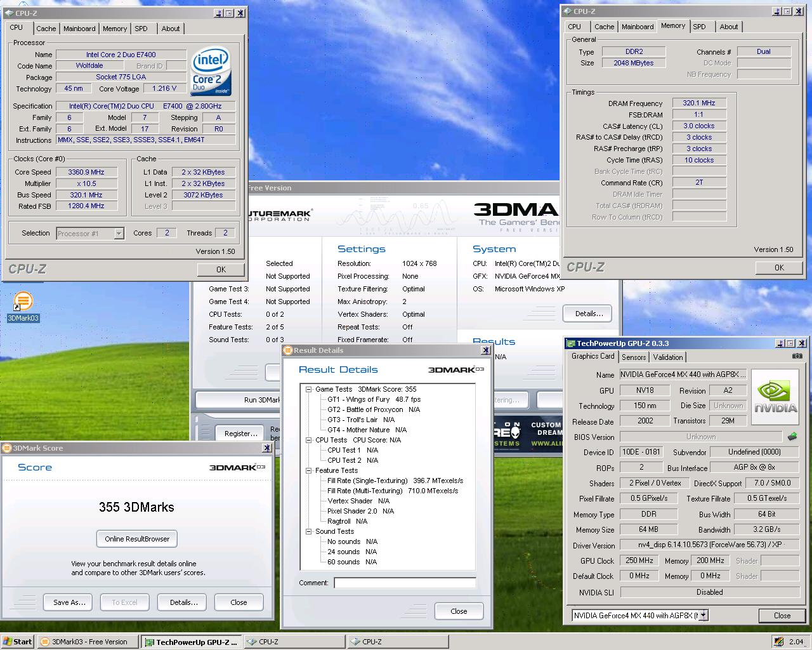The width and height of the screenshot is (812, 650).
Task: Select Fill Rate (Multi-Texturing) row
Action: [x=393, y=491]
